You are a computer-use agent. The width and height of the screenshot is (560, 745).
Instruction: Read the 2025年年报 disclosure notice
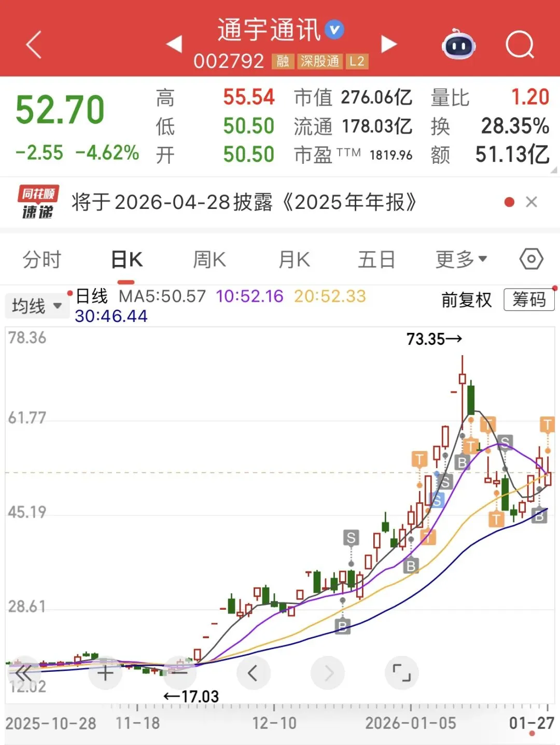244,202
